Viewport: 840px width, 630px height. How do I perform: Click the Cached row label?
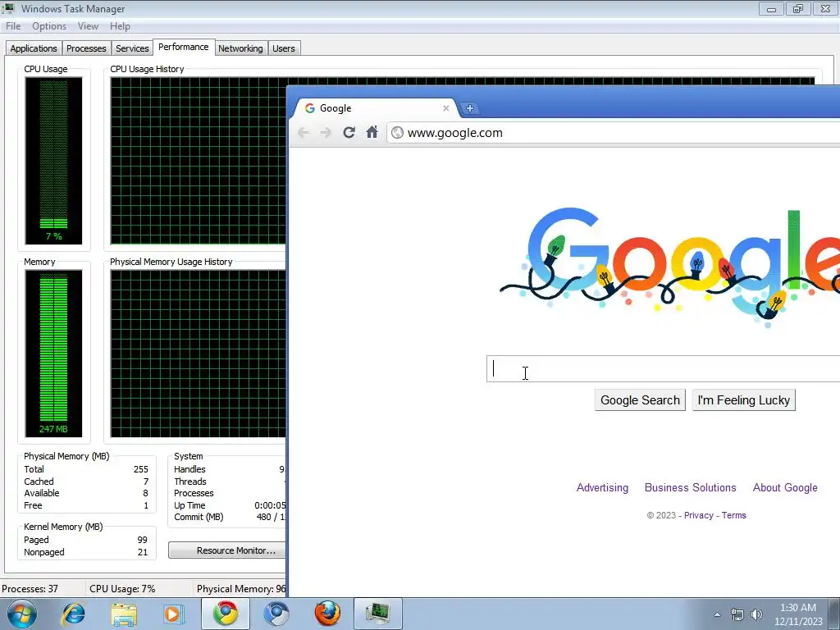tap(39, 482)
